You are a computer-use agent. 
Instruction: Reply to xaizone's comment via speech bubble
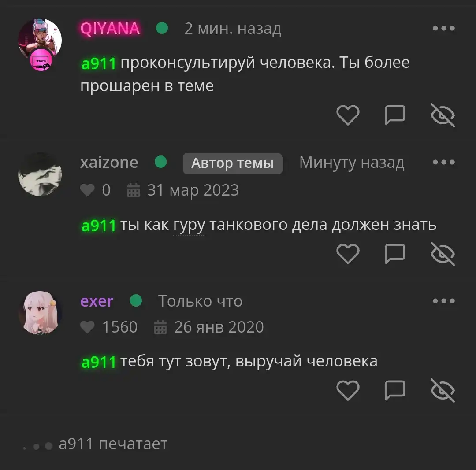395,254
